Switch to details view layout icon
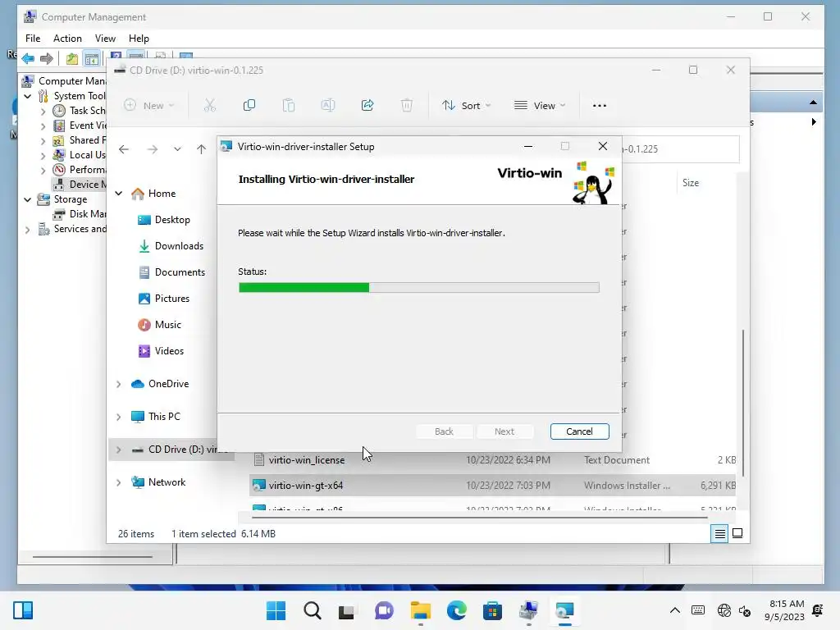Viewport: 840px width, 630px height. pyautogui.click(x=719, y=533)
